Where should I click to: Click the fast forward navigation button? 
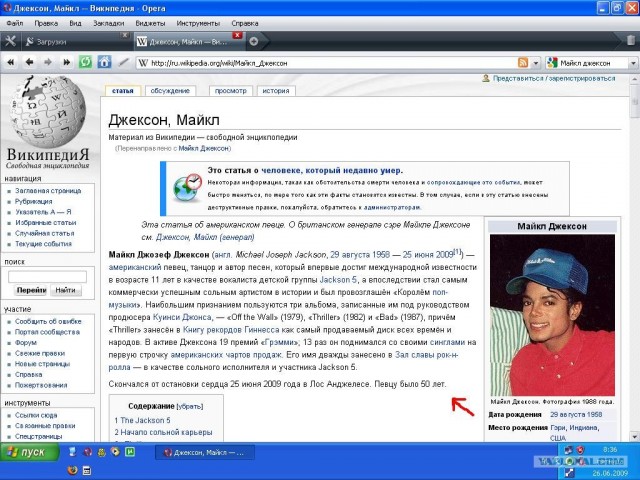click(66, 62)
